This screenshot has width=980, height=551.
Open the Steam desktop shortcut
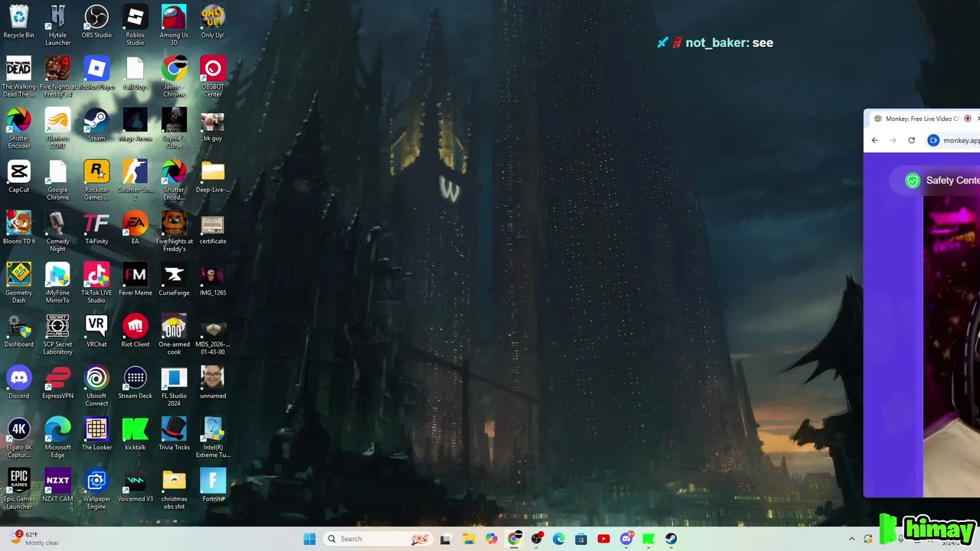[96, 124]
